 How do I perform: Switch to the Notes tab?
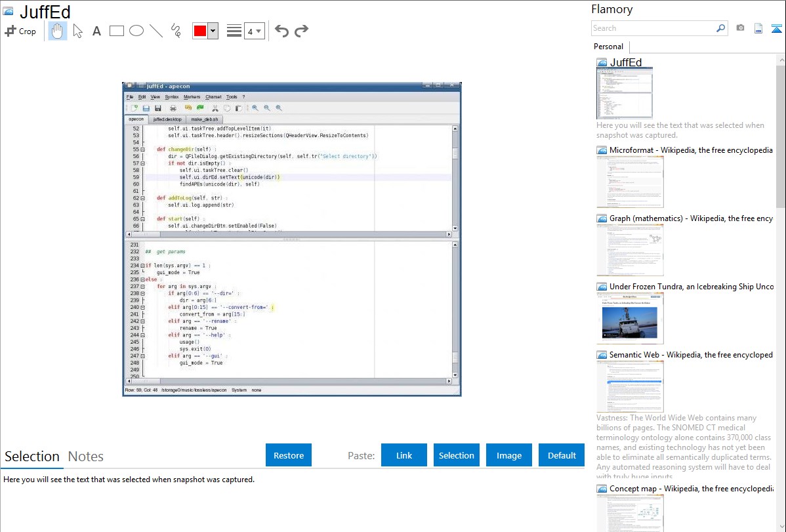[x=86, y=457]
